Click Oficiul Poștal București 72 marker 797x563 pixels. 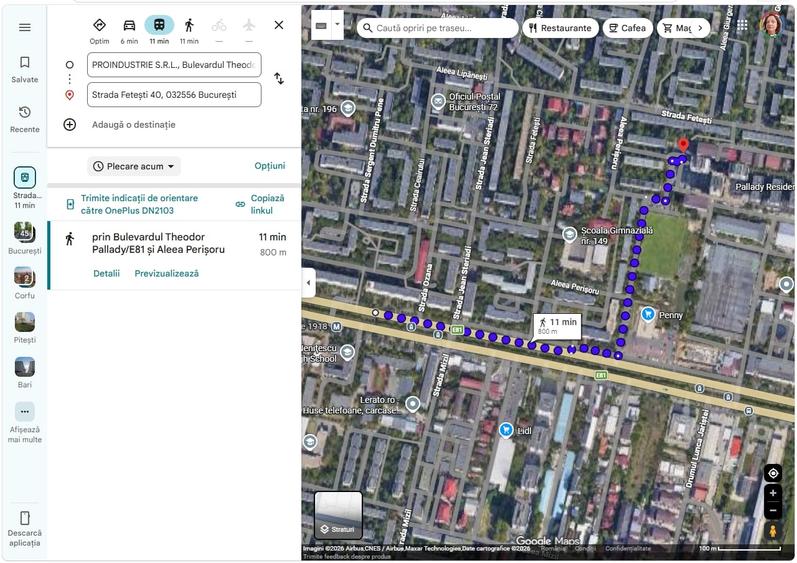pyautogui.click(x=438, y=102)
